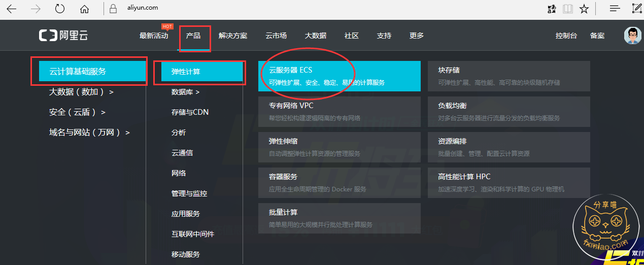
Task: Open 块存储 product card
Action: tap(509, 76)
